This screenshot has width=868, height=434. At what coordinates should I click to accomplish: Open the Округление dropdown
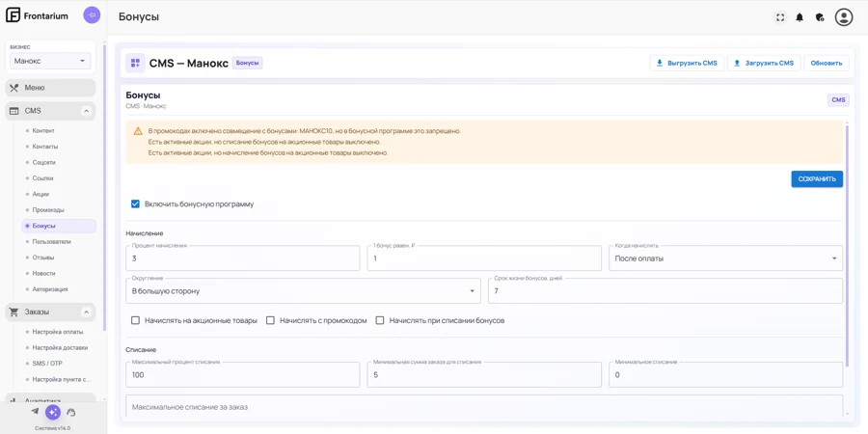click(304, 290)
